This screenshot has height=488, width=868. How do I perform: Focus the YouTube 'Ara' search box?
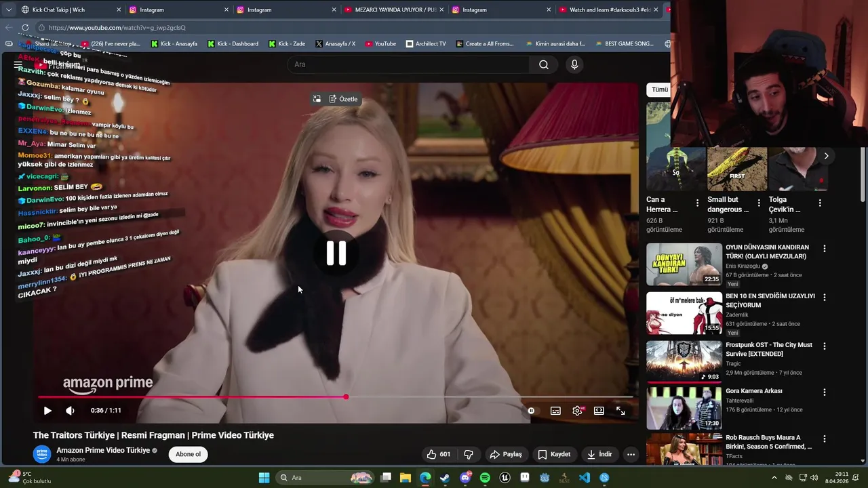(x=408, y=64)
